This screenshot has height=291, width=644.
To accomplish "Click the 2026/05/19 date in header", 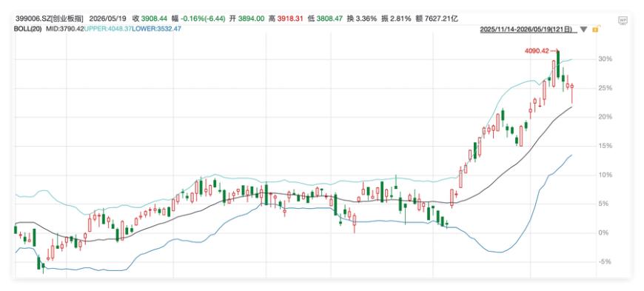I will tap(108, 19).
